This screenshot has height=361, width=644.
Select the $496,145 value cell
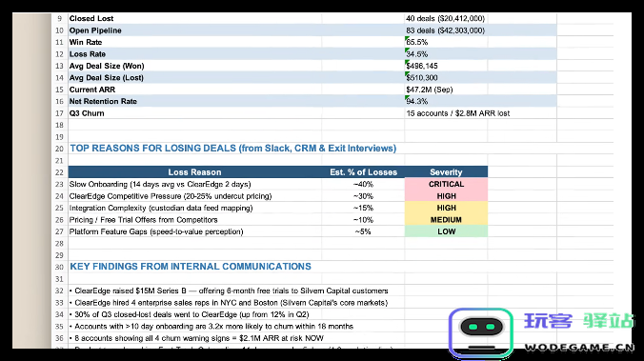[446, 66]
